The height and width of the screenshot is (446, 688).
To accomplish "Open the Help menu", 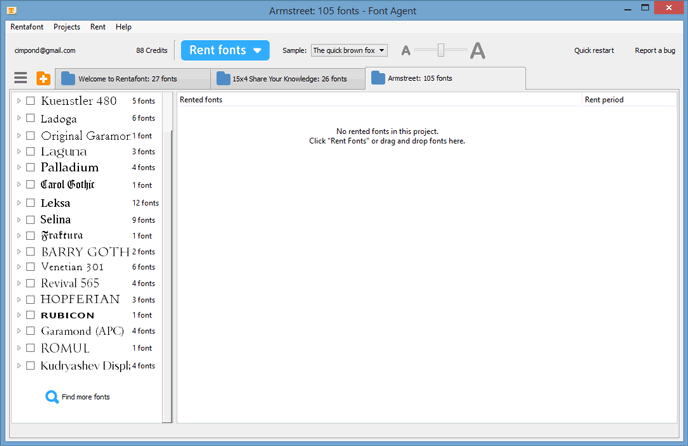I will click(x=123, y=27).
